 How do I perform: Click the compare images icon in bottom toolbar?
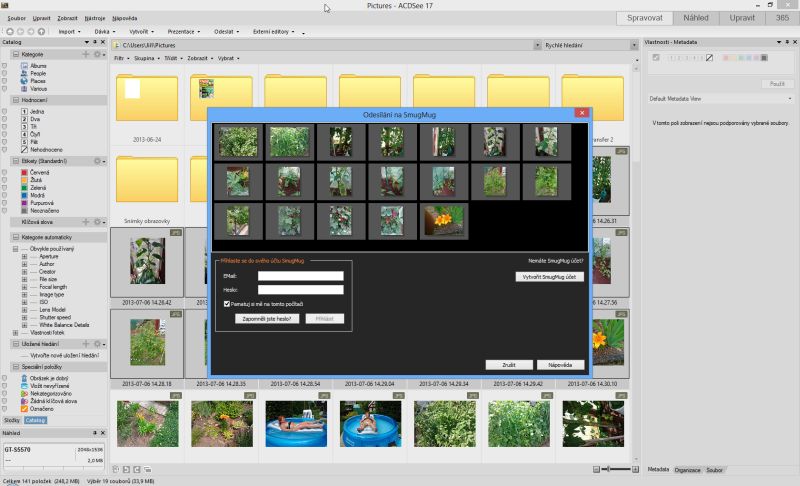click(x=147, y=469)
